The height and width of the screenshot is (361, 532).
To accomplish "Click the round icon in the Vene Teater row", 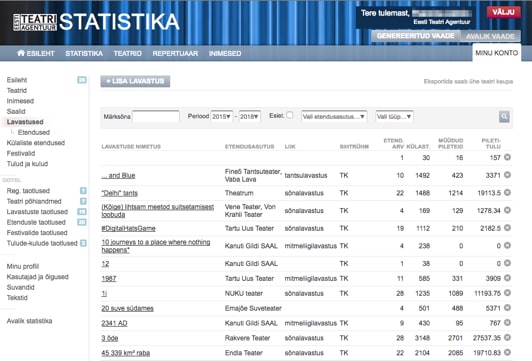I will pos(507,210).
